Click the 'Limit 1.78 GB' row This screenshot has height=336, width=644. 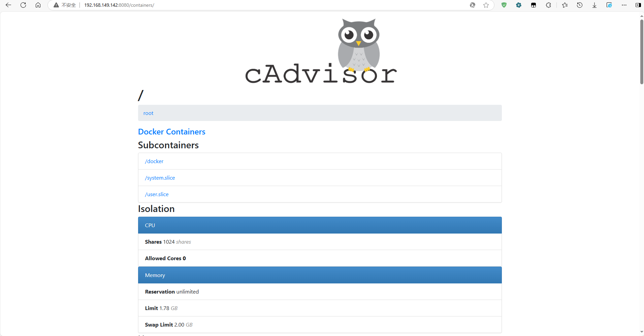(x=320, y=308)
